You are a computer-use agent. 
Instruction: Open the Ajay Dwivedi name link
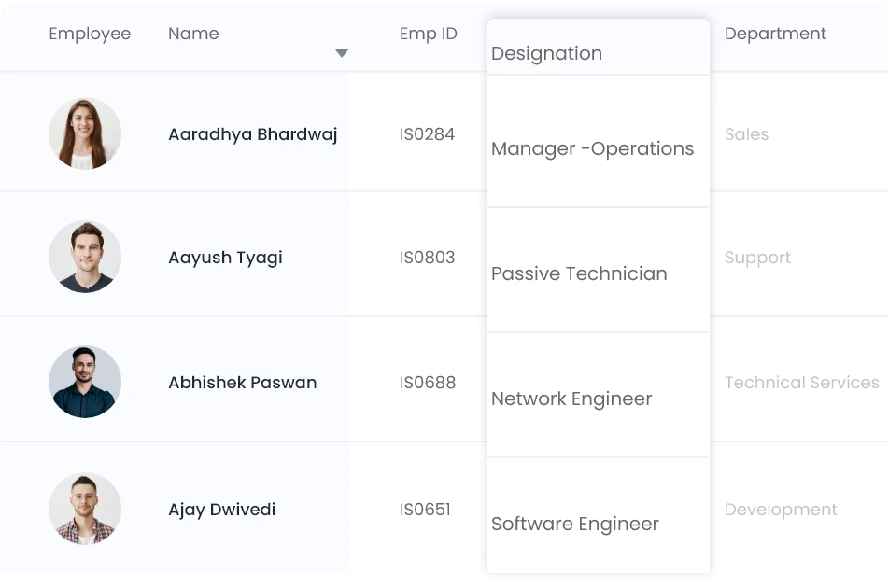[221, 510]
